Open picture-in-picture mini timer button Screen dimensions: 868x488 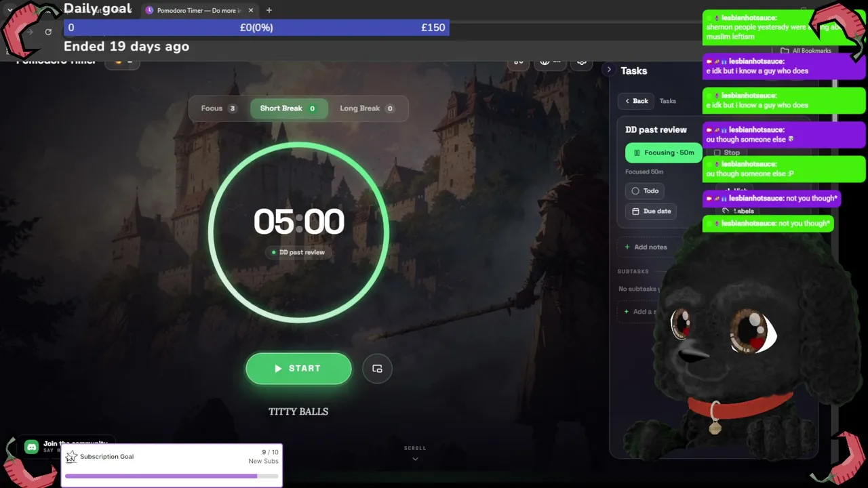(377, 369)
